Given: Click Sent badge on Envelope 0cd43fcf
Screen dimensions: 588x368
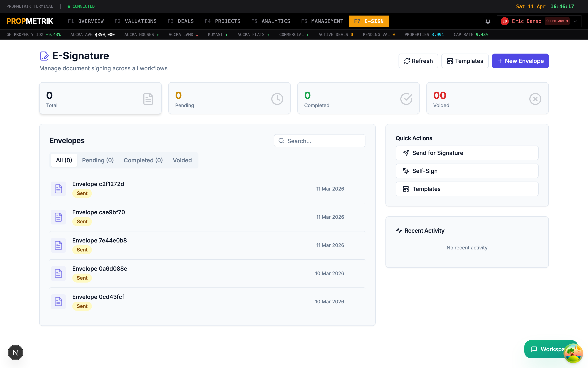Looking at the screenshot, I should pos(82,306).
